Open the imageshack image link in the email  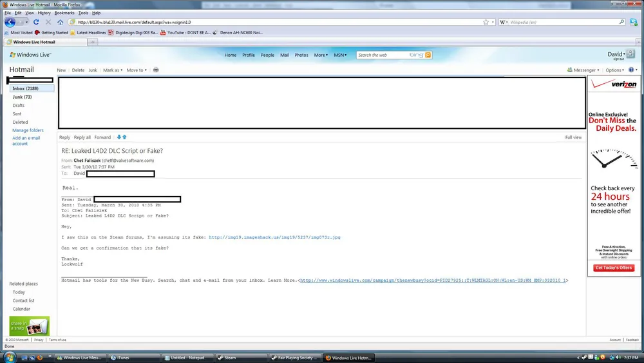(274, 237)
